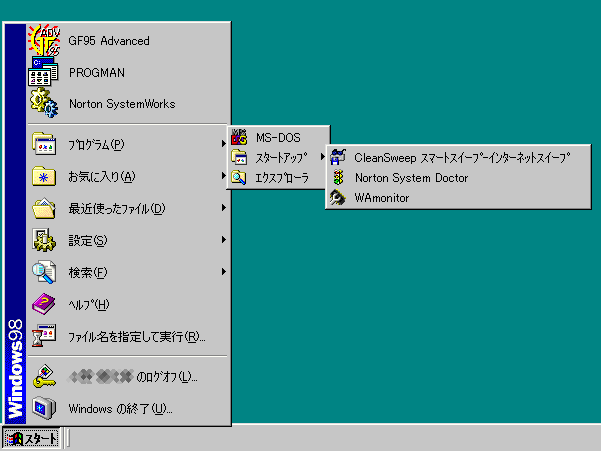Expand 検索 submenu arrow
Image resolution: width=601 pixels, height=451 pixels.
(223, 272)
